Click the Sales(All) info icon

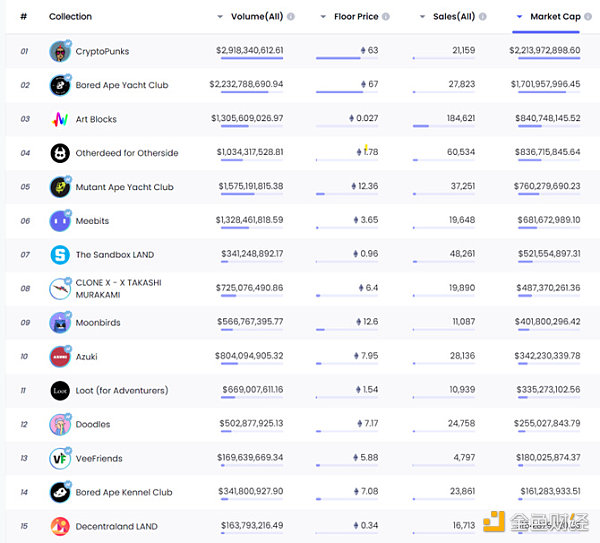(x=484, y=17)
